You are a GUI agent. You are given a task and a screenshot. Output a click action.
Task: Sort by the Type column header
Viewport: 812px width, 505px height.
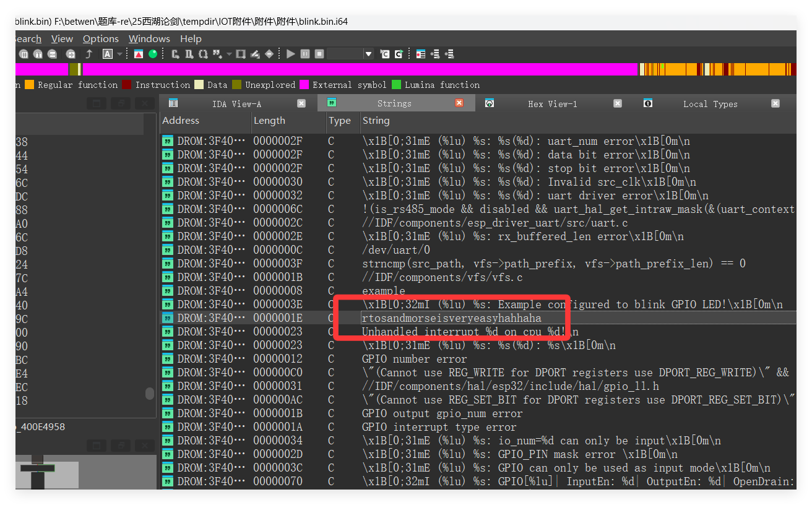pos(343,121)
